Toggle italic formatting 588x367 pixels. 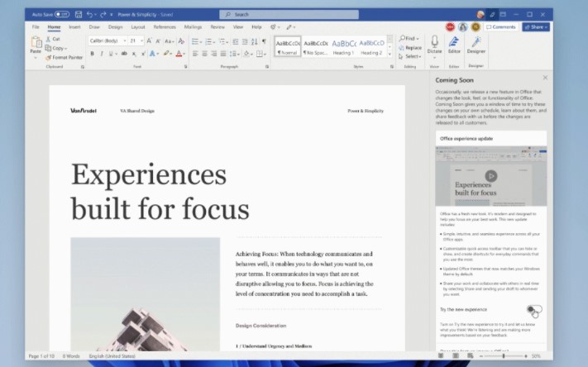[102, 53]
